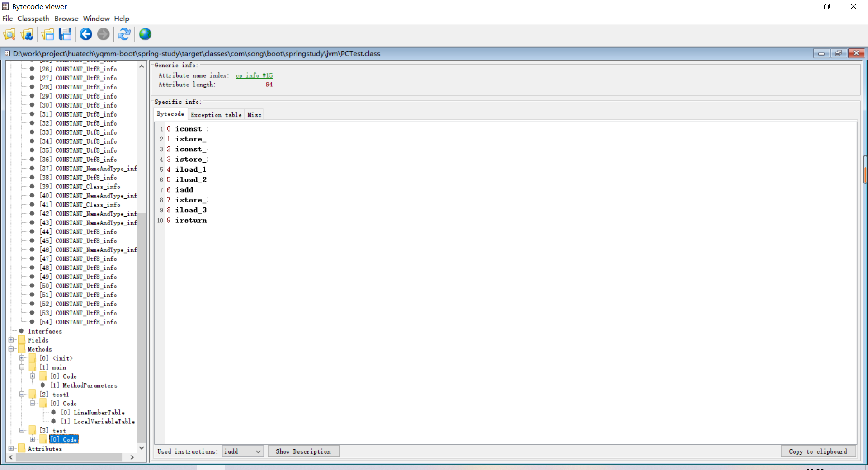
Task: Select [26] CONSTANT_Utf8_info entry
Action: [78, 69]
